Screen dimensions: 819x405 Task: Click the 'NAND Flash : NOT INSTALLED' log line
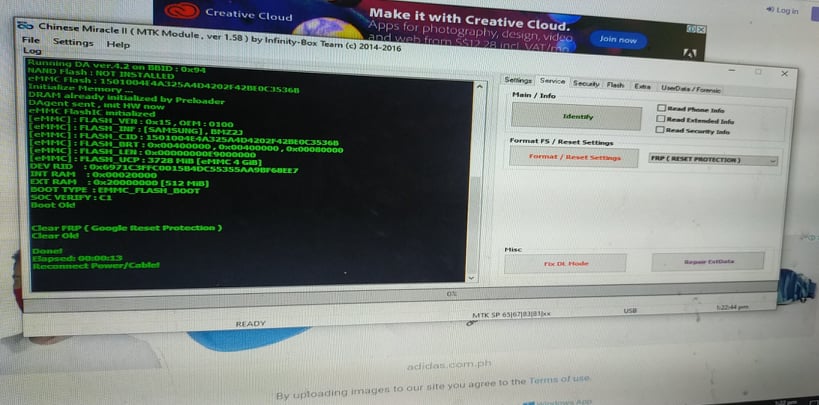(x=100, y=72)
